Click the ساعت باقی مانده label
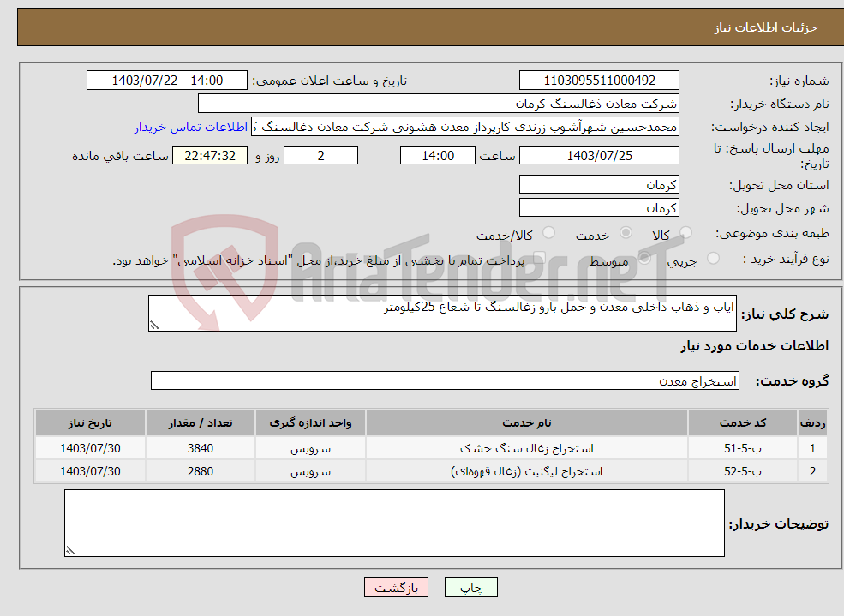 point(120,156)
